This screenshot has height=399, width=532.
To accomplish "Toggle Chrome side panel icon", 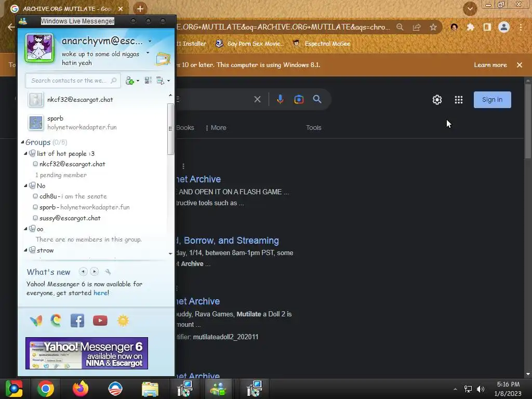I will point(487,27).
